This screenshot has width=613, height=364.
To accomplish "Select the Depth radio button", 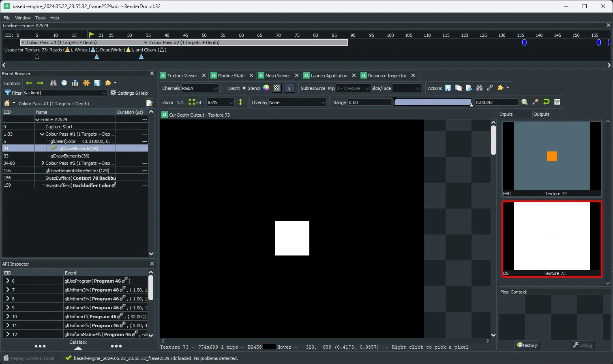I will pyautogui.click(x=225, y=88).
